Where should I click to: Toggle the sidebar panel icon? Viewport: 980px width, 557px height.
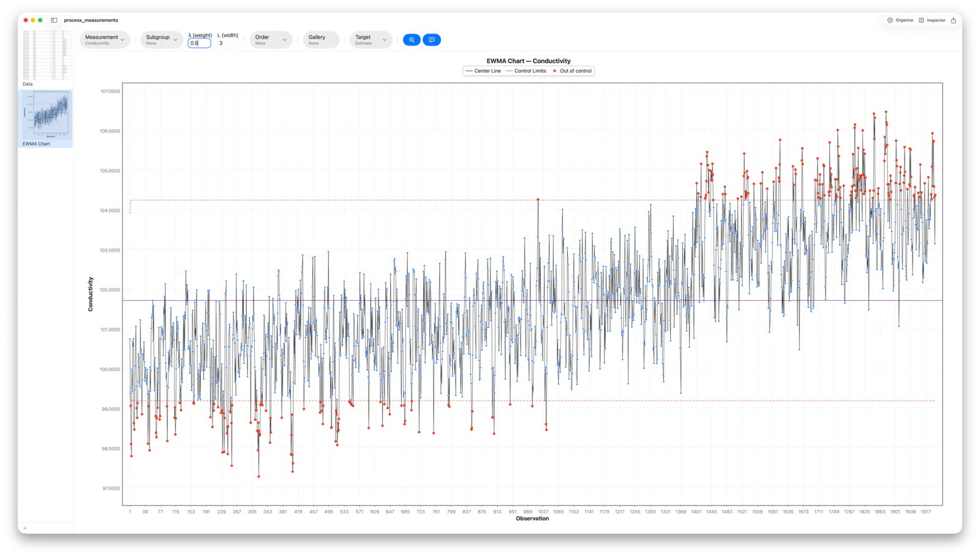54,20
